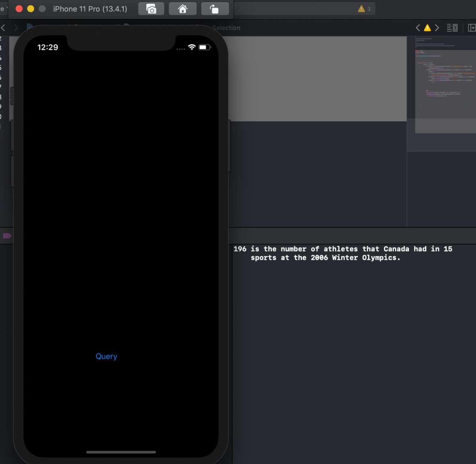Go forward with the navigation chevron in Xcode
This screenshot has height=464, width=476.
click(16, 28)
